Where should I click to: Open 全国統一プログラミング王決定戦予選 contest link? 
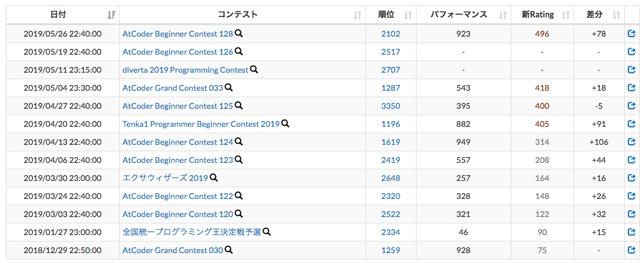click(192, 233)
